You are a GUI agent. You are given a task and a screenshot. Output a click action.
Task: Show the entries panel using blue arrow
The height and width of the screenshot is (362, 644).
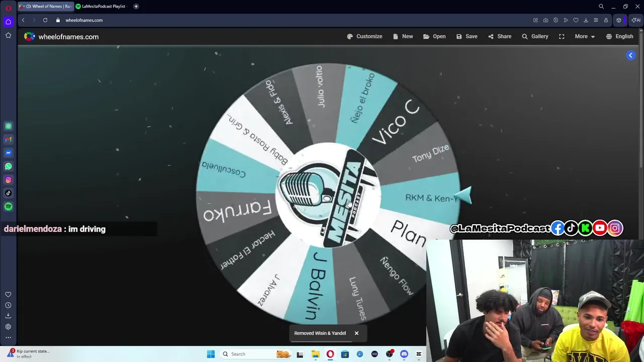pyautogui.click(x=630, y=55)
